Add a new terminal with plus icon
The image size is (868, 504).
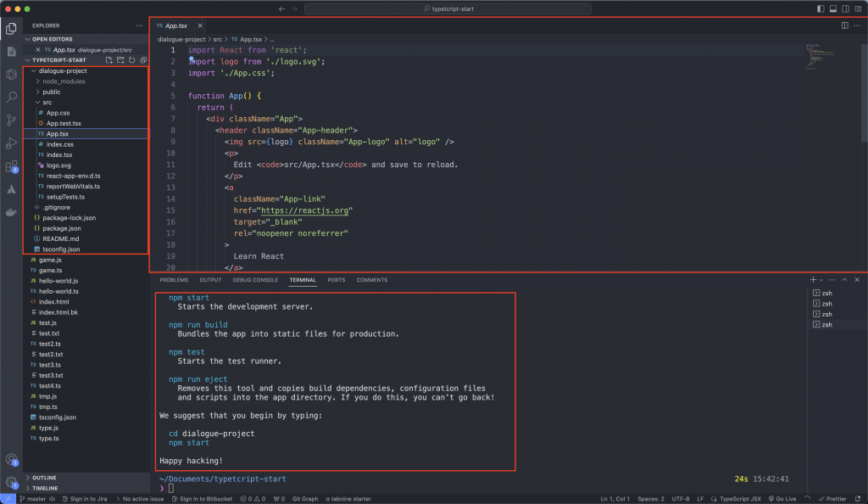[x=813, y=280]
